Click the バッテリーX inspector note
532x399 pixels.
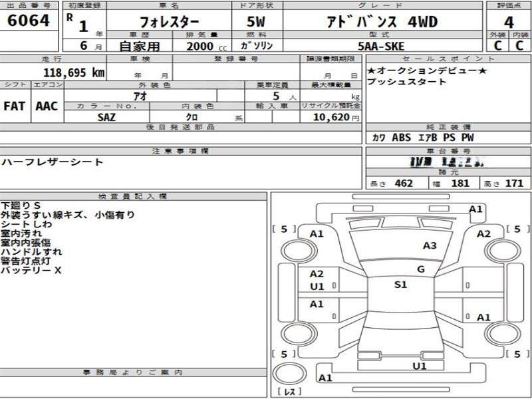click(x=31, y=271)
